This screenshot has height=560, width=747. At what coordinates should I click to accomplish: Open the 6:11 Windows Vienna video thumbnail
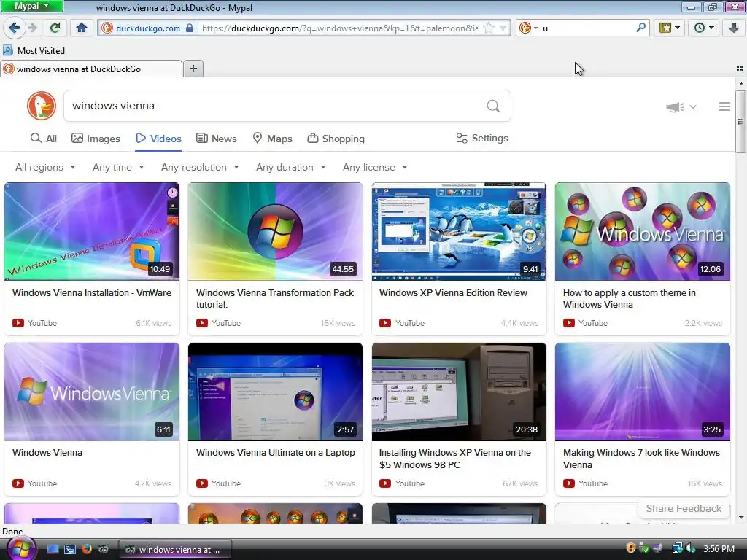pos(92,392)
